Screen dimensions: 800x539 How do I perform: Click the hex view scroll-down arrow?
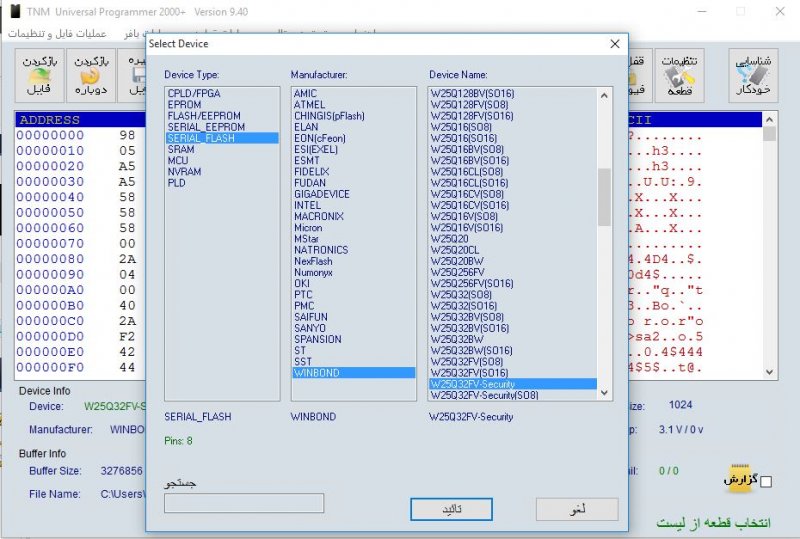tap(769, 372)
